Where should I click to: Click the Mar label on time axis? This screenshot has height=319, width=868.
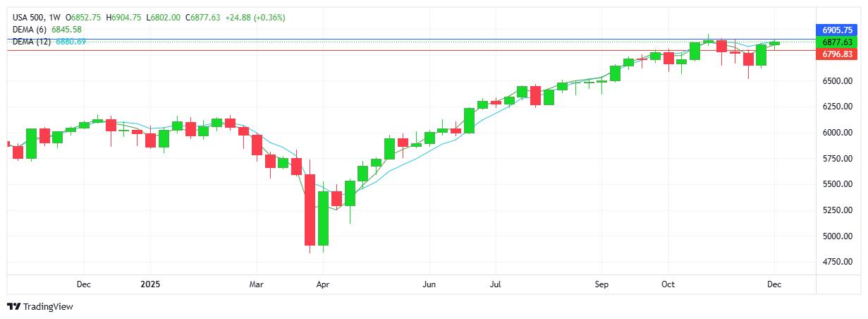click(x=257, y=284)
